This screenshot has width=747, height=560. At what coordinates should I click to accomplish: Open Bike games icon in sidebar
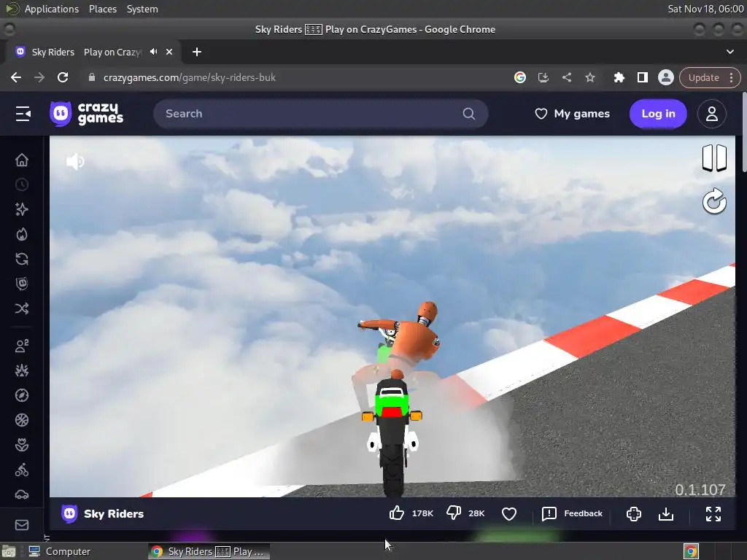[22, 470]
